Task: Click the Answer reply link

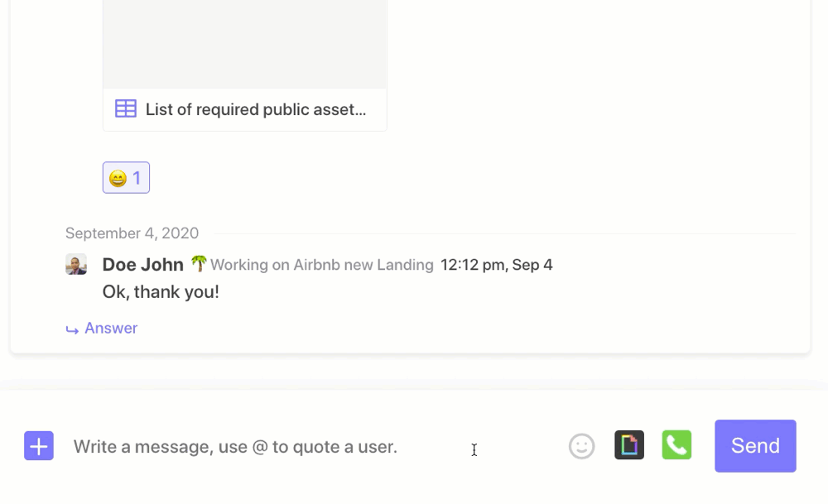Action: pyautogui.click(x=111, y=329)
